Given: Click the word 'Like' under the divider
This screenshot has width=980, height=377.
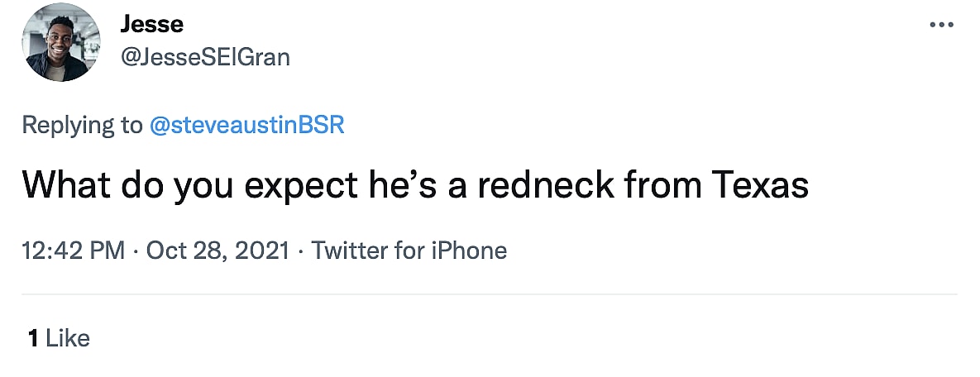Looking at the screenshot, I should (x=68, y=337).
